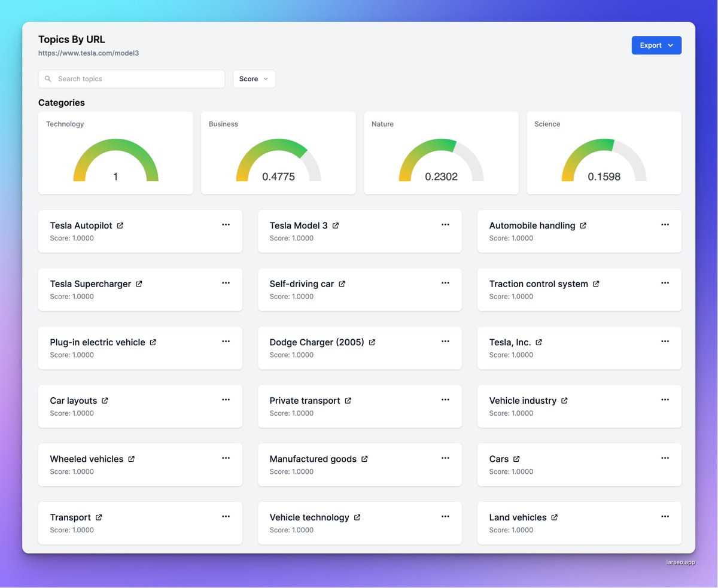Click the Categories section heading
The image size is (718, 588).
tap(62, 103)
